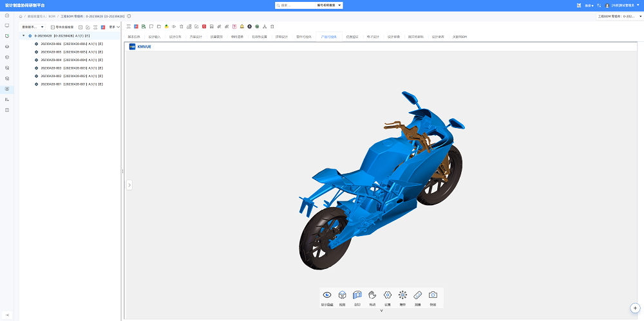Image resolution: width=644 pixels, height=321 pixels.
Task: Activate the section cut tool
Action: [357, 298]
